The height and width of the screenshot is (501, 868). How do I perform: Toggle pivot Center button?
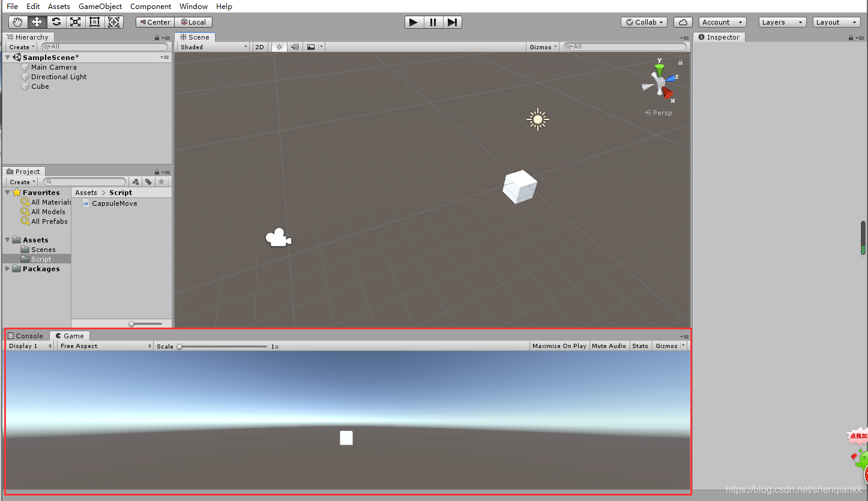(x=154, y=22)
